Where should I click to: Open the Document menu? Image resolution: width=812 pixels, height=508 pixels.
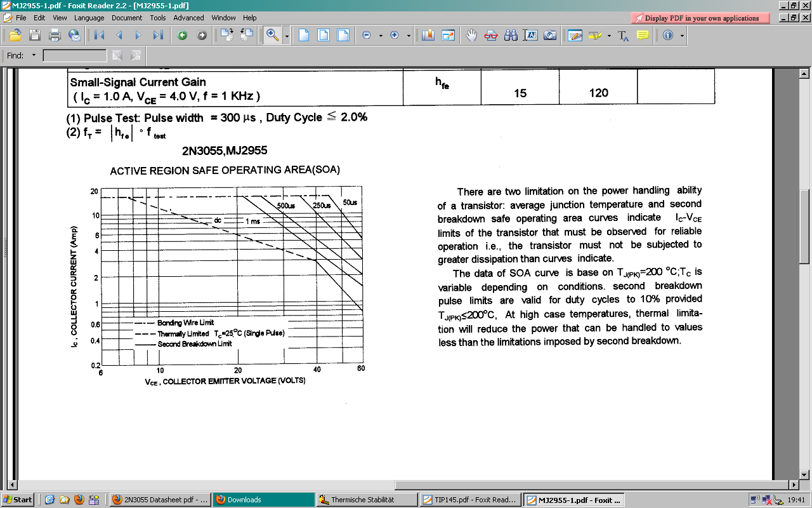click(127, 18)
